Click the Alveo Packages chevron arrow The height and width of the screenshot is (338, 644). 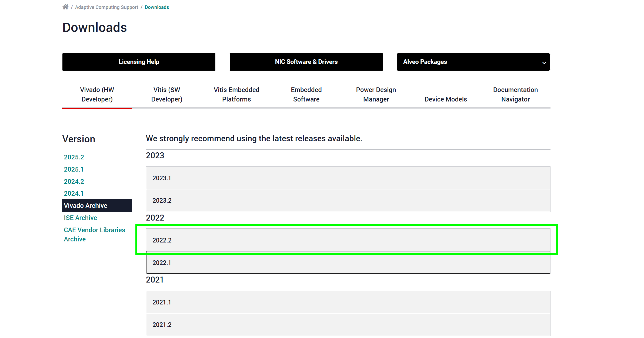click(x=544, y=63)
